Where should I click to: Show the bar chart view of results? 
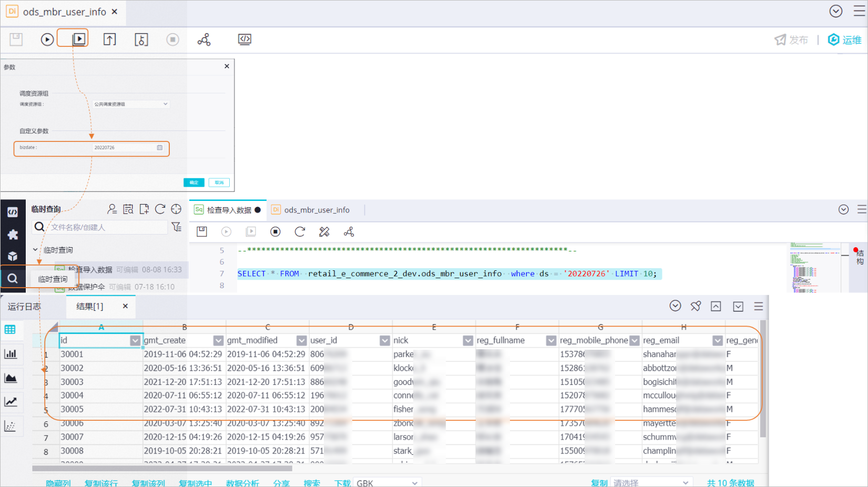pos(10,353)
